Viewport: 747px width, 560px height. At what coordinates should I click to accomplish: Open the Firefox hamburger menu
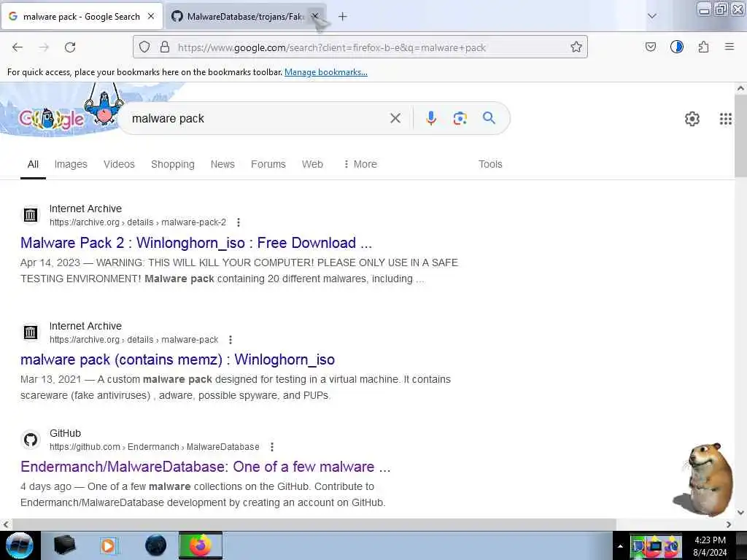pos(729,47)
